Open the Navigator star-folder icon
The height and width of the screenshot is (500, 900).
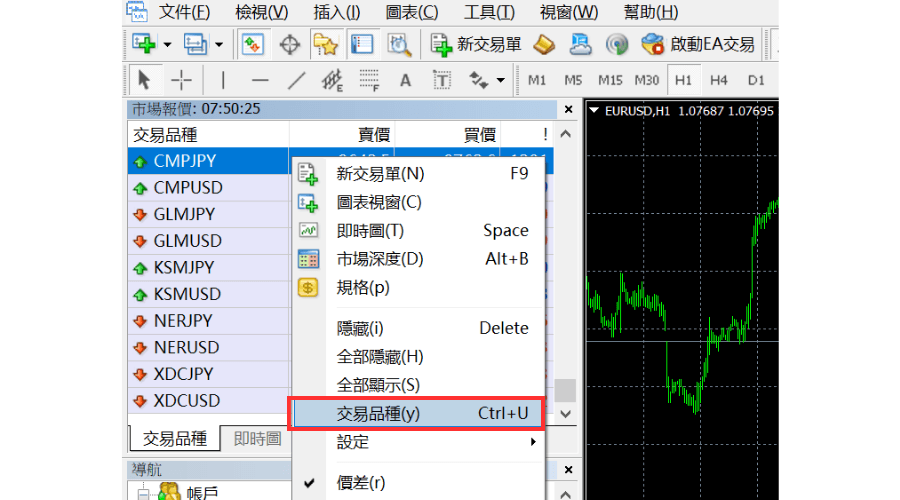(x=325, y=44)
